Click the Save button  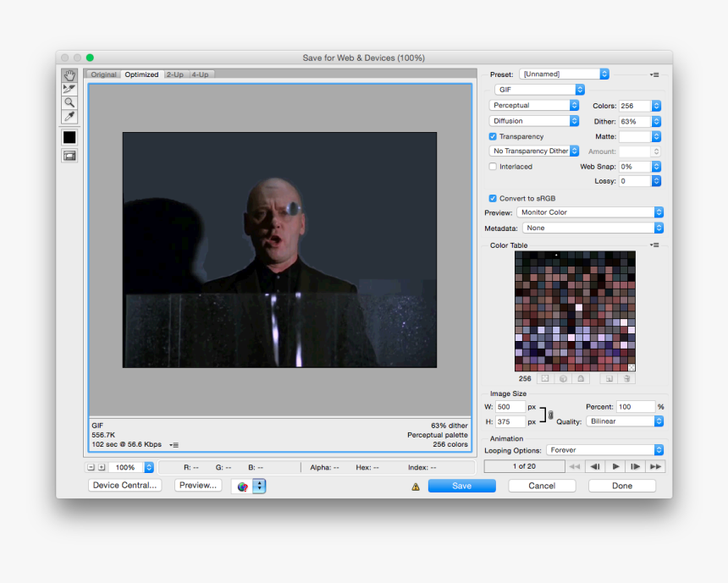click(462, 486)
